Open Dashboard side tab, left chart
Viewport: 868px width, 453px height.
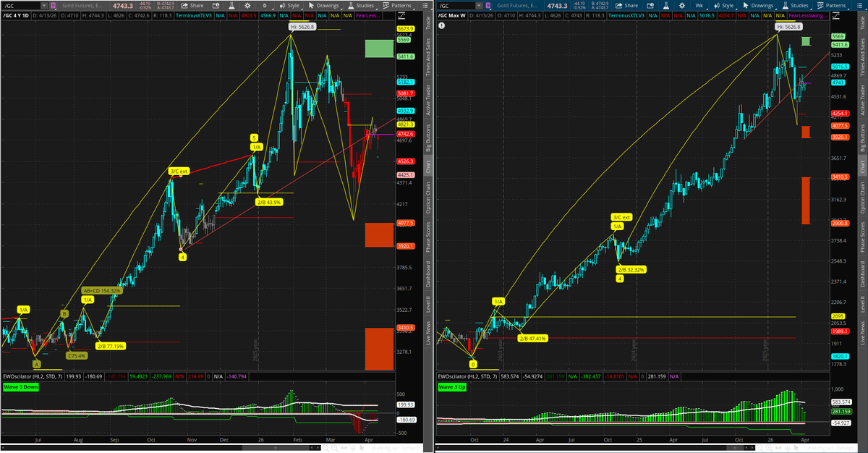point(427,274)
